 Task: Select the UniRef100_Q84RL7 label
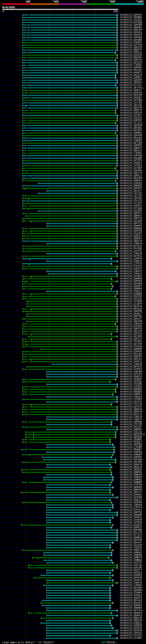131,314
